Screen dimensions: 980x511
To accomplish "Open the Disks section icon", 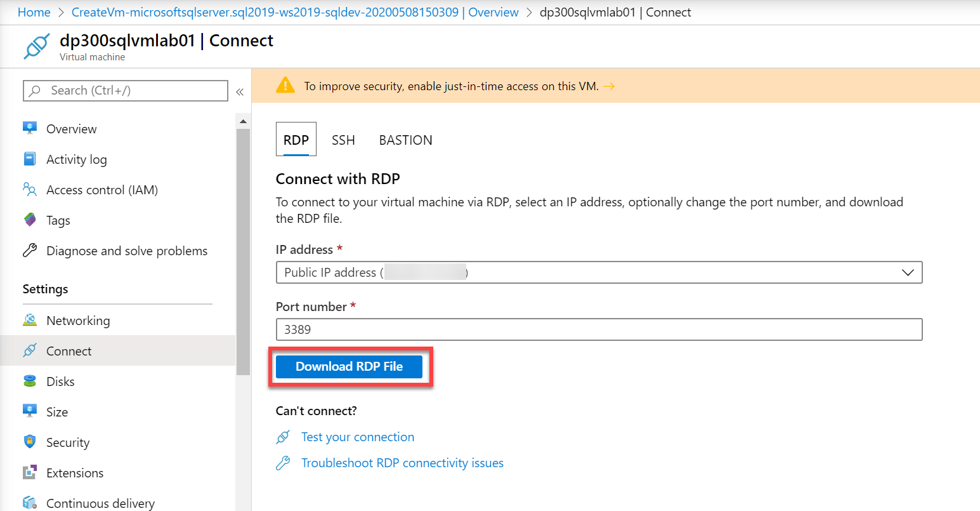I will coord(29,381).
